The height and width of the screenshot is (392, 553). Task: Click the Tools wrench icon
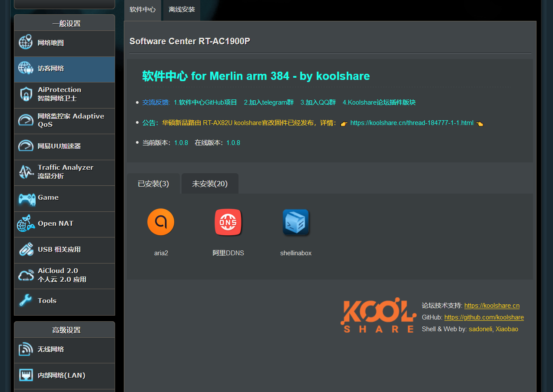coord(26,300)
